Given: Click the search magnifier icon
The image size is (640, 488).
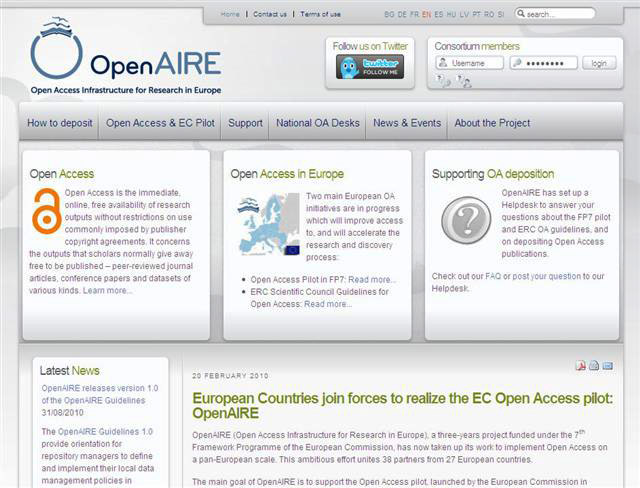Looking at the screenshot, I should (521, 13).
